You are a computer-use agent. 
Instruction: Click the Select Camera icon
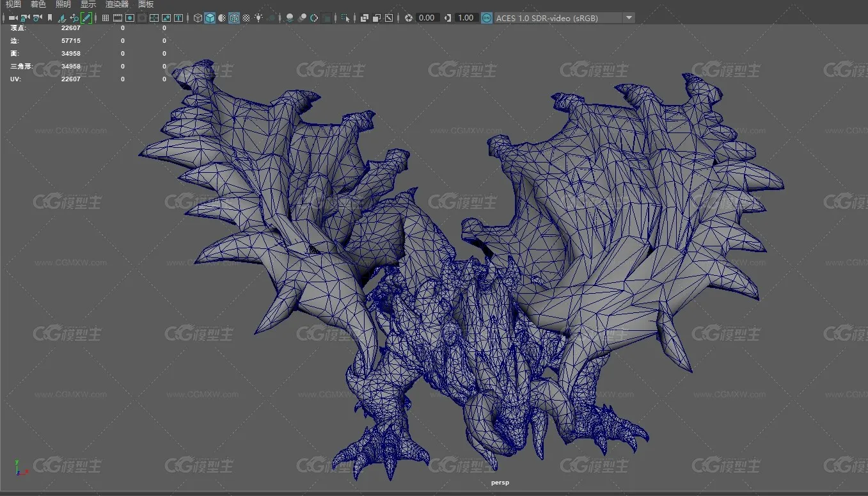(x=13, y=18)
